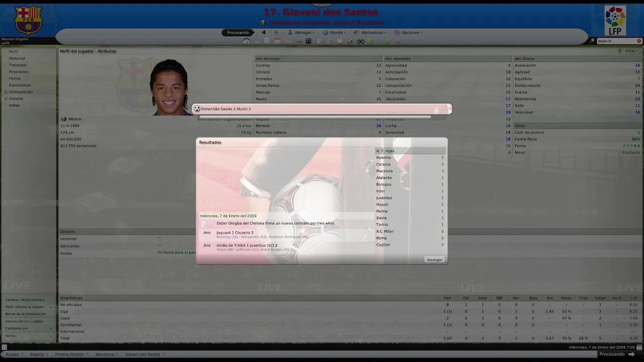Click Palermo in red cards list
644x362 pixels.
(x=383, y=157)
